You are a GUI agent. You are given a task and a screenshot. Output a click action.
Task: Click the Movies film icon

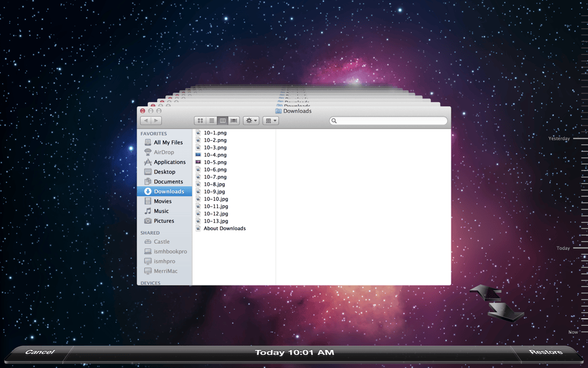pos(148,201)
